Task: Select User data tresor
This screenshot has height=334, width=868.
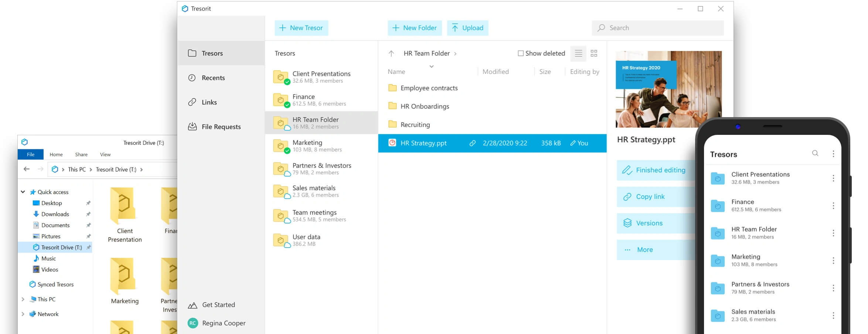Action: (321, 240)
